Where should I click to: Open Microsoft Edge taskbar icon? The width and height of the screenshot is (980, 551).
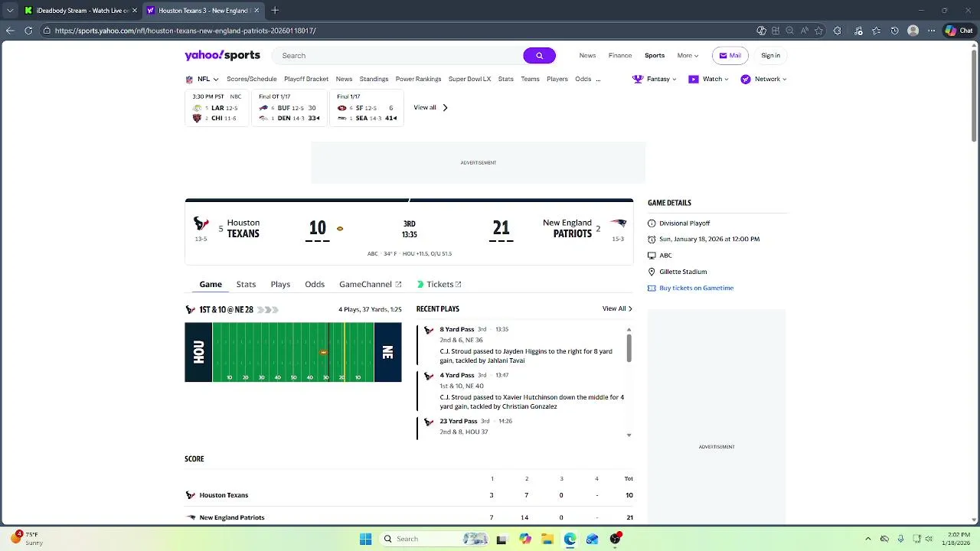coord(570,539)
